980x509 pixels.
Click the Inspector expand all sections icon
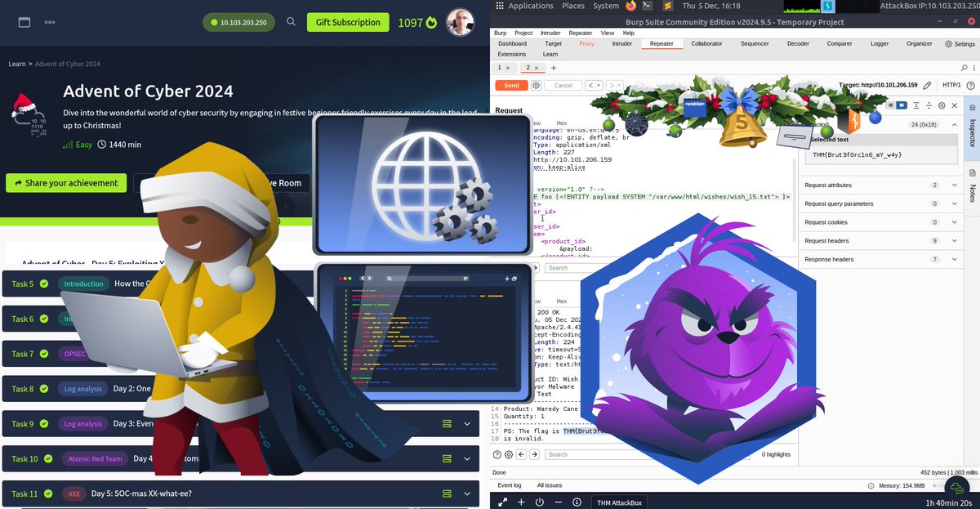(x=917, y=105)
